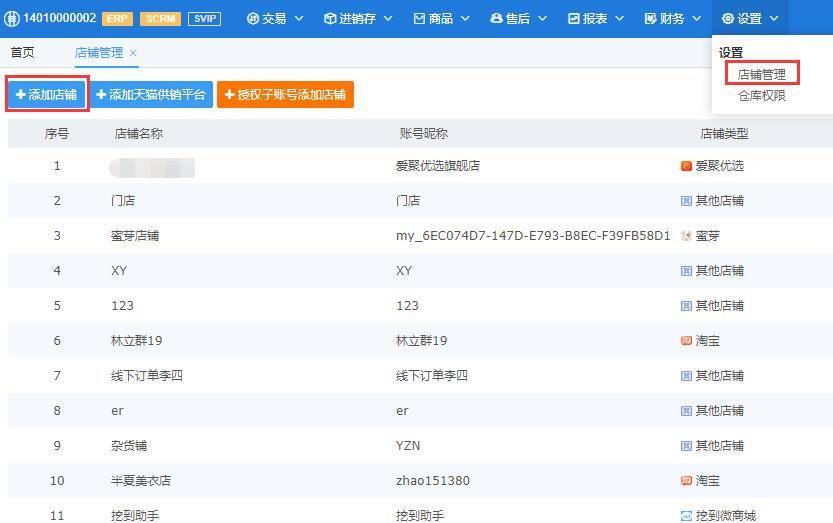Click the orange 授权子账号添加店铺 button

285,95
